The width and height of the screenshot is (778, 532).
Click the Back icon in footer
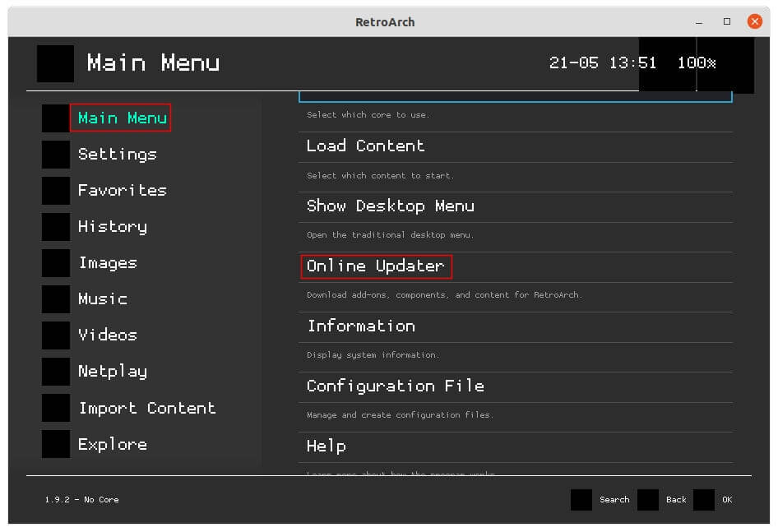pos(647,500)
